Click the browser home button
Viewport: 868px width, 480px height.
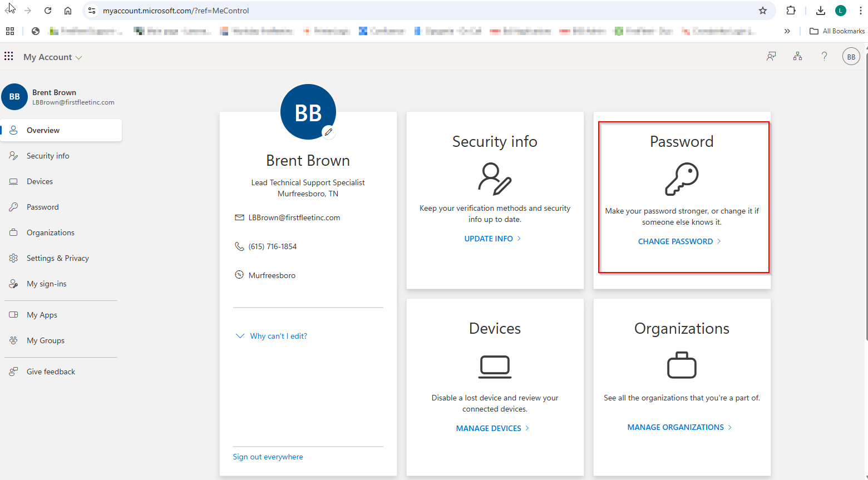coord(68,11)
